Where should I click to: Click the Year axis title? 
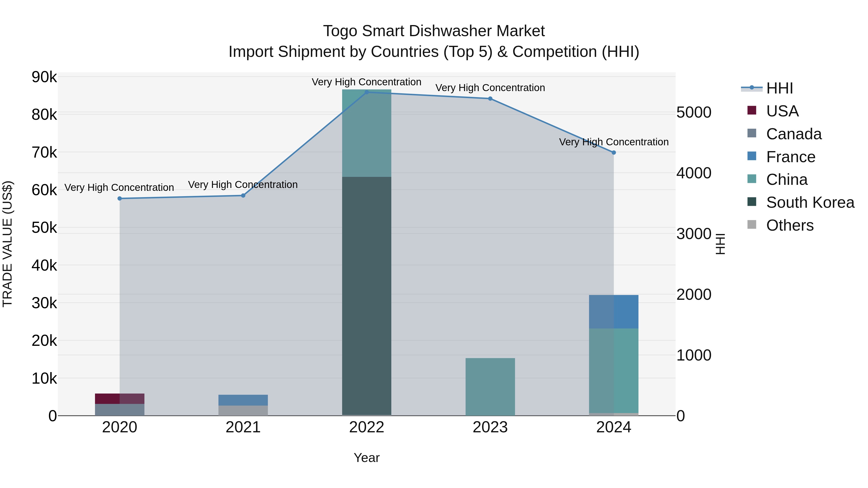366,458
